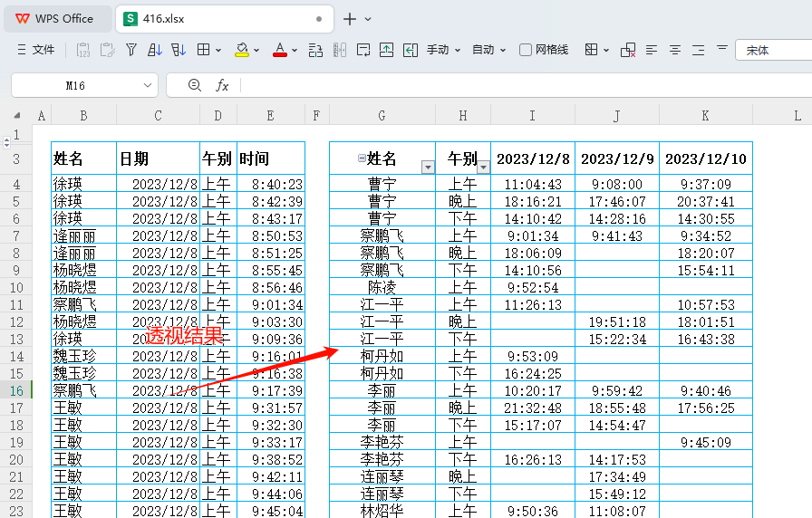This screenshot has width=812, height=518.
Task: Click the top align icon
Action: click(722, 49)
